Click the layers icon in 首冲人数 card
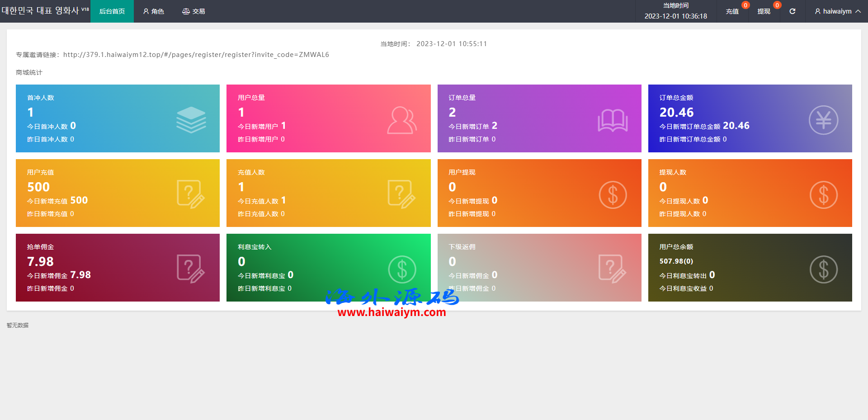 click(191, 120)
